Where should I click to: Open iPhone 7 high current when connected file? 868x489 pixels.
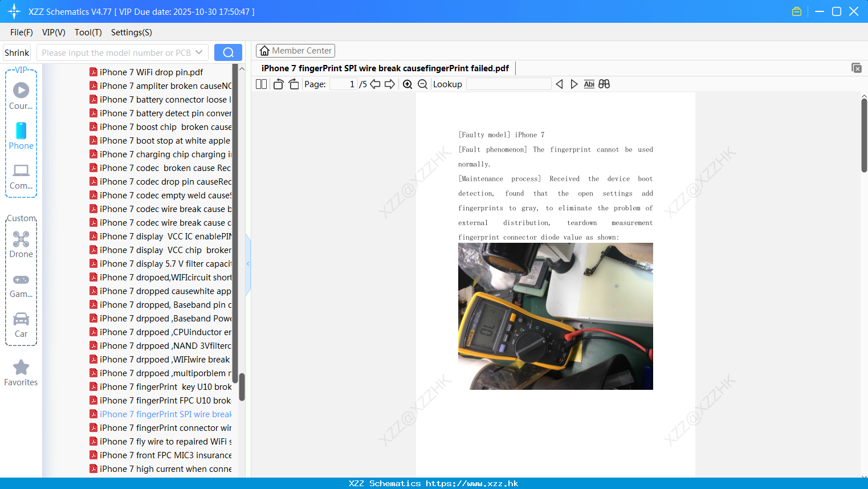click(x=166, y=468)
